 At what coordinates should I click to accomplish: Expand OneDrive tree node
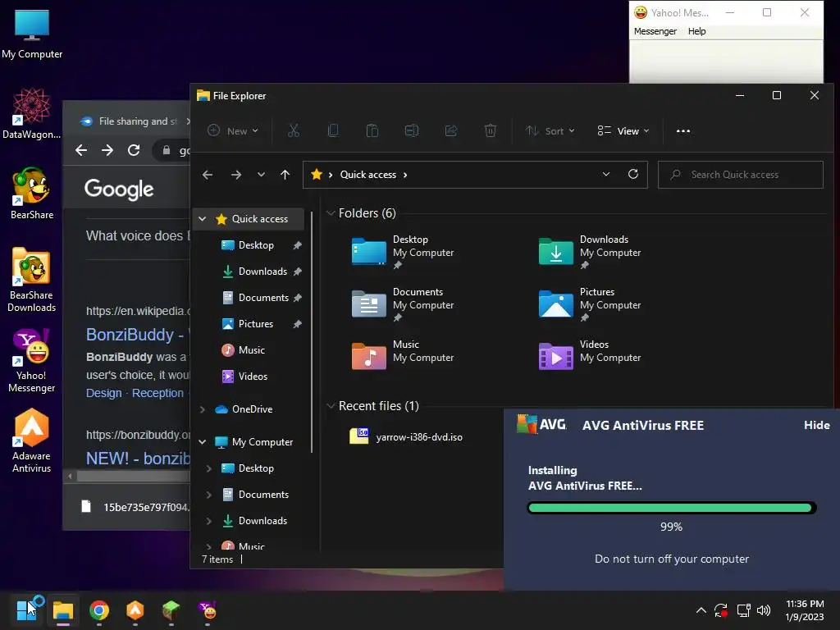203,409
